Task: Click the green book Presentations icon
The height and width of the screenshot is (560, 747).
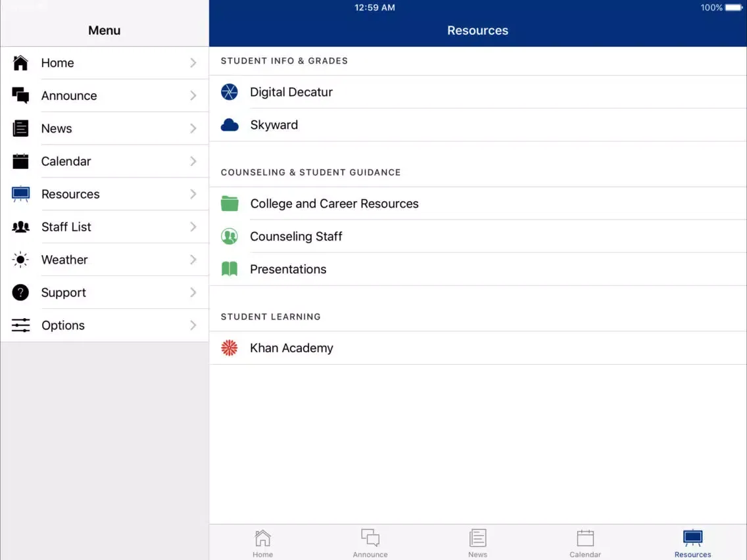Action: pyautogui.click(x=229, y=269)
